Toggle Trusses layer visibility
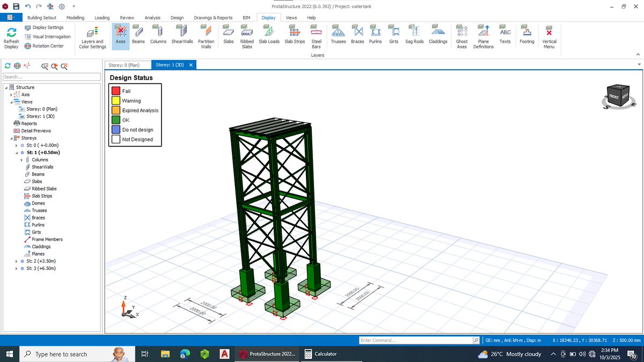Viewport: 644px width, 362px height. pyautogui.click(x=338, y=36)
